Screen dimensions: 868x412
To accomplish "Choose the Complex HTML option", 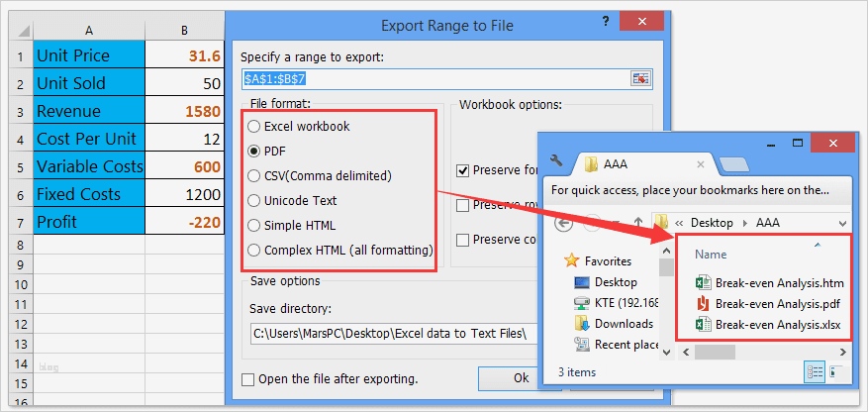I will [255, 250].
